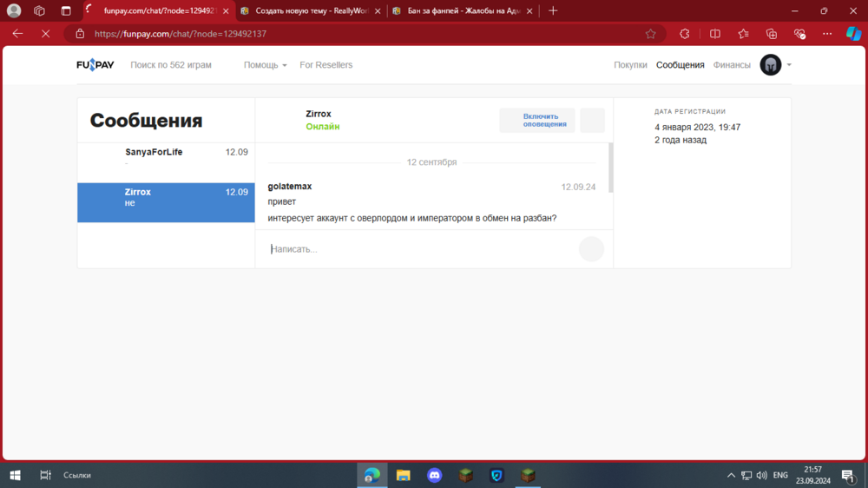The width and height of the screenshot is (868, 488).
Task: Open the Edge workspaces icon
Action: (39, 10)
